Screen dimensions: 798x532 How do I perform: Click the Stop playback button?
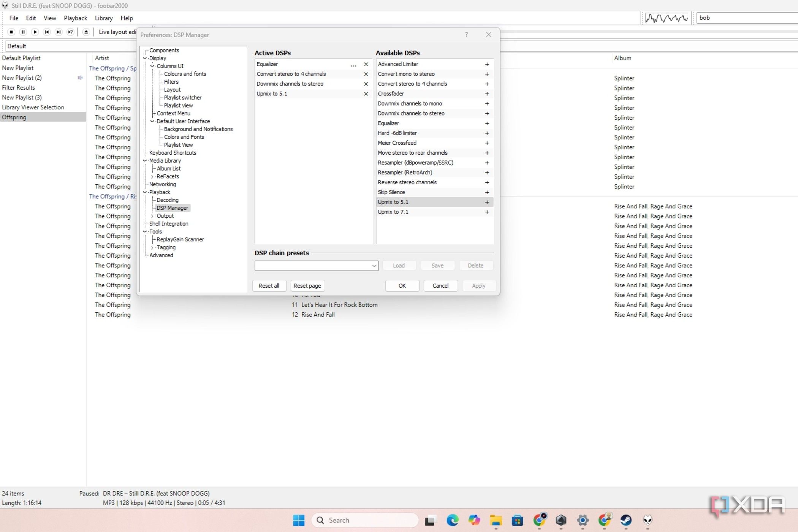11,32
